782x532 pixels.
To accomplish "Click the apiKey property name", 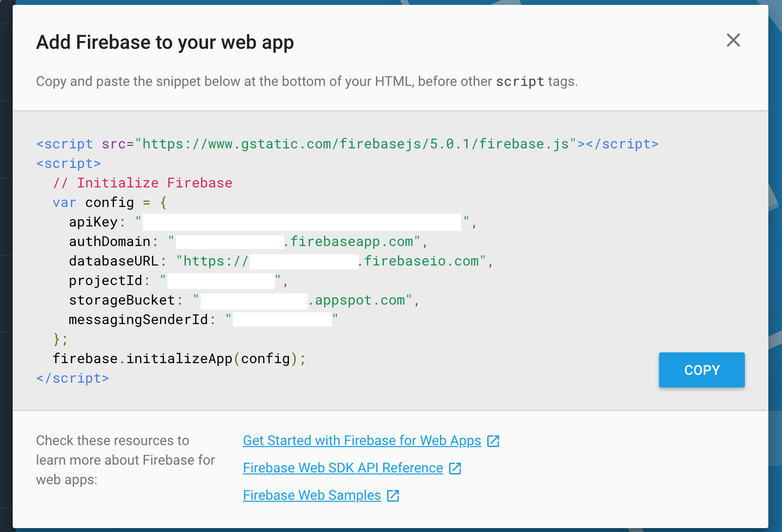I will (x=93, y=222).
